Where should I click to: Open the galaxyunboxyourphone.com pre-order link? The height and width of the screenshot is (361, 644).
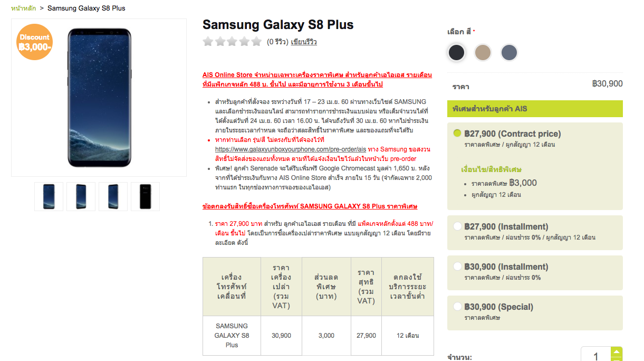291,149
